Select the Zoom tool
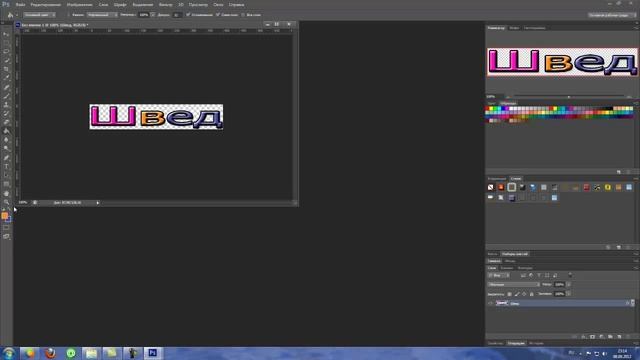This screenshot has width=640, height=360. point(6,202)
